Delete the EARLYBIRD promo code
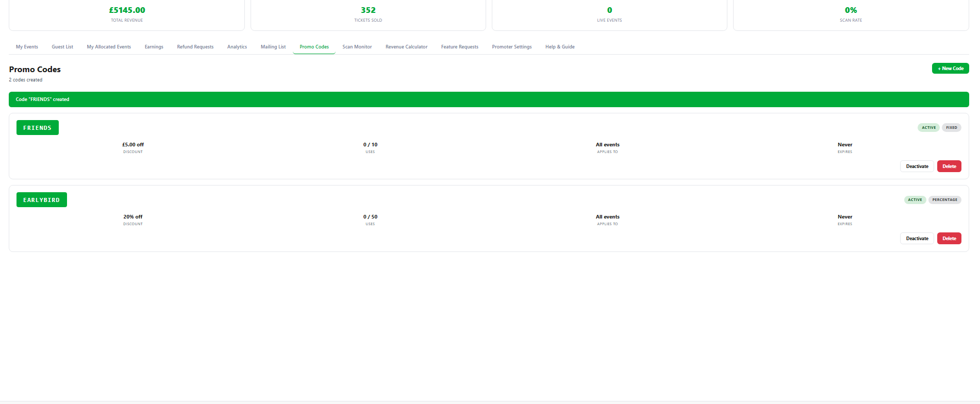Viewport: 980px width, 404px height. pos(949,239)
